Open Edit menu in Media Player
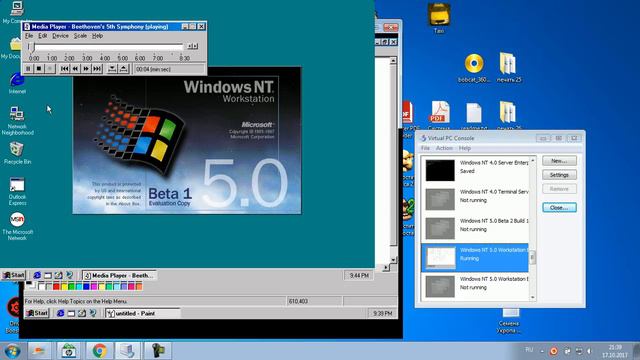Screen dimensions: 640x360 click(42, 36)
